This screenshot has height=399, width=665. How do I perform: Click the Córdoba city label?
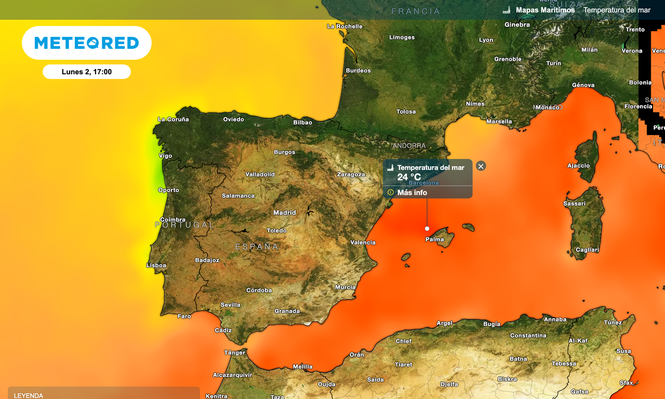point(259,290)
